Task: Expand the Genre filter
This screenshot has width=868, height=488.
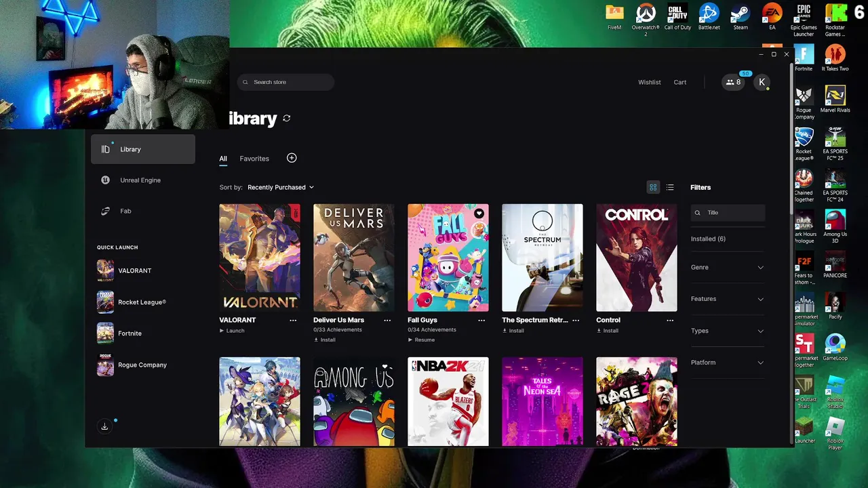Action: click(x=728, y=267)
